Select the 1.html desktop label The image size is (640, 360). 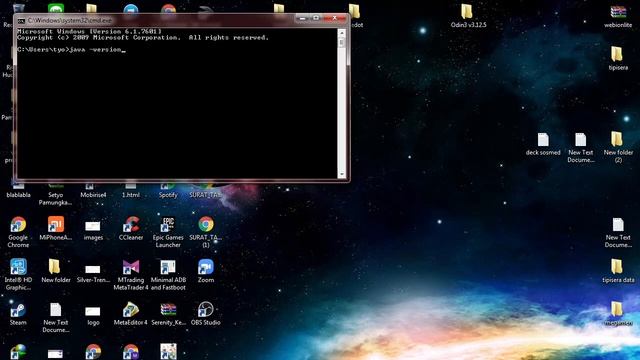pyautogui.click(x=131, y=195)
